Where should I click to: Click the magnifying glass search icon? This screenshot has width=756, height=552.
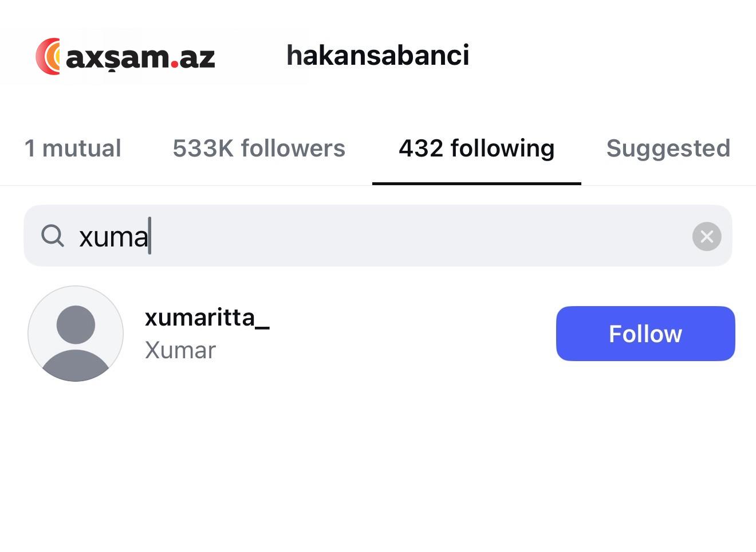(x=53, y=236)
